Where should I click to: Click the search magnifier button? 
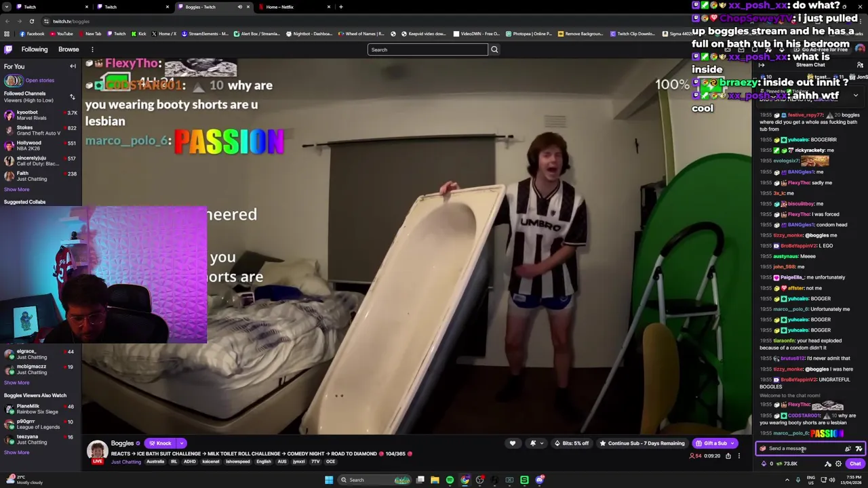pyautogui.click(x=494, y=49)
